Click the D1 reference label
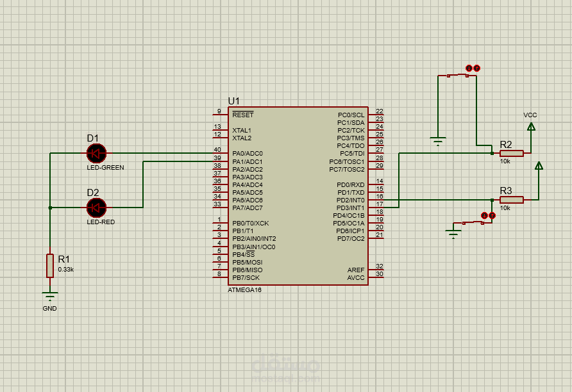The height and width of the screenshot is (392, 572). coord(92,138)
